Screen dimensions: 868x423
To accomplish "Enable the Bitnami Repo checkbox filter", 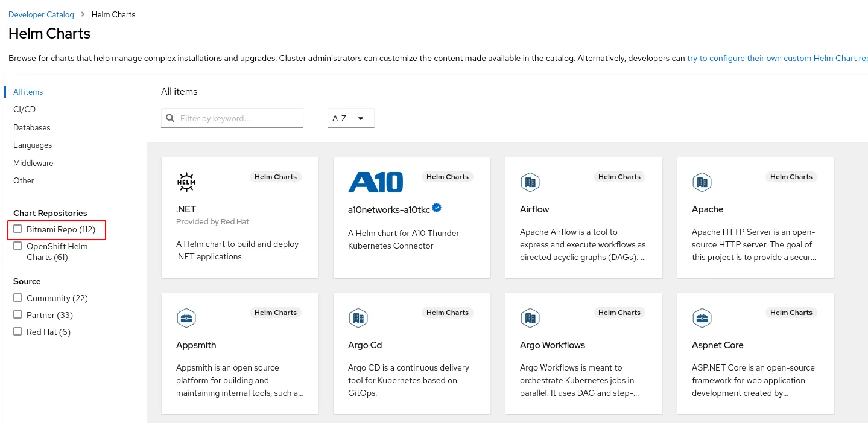I will click(x=18, y=229).
